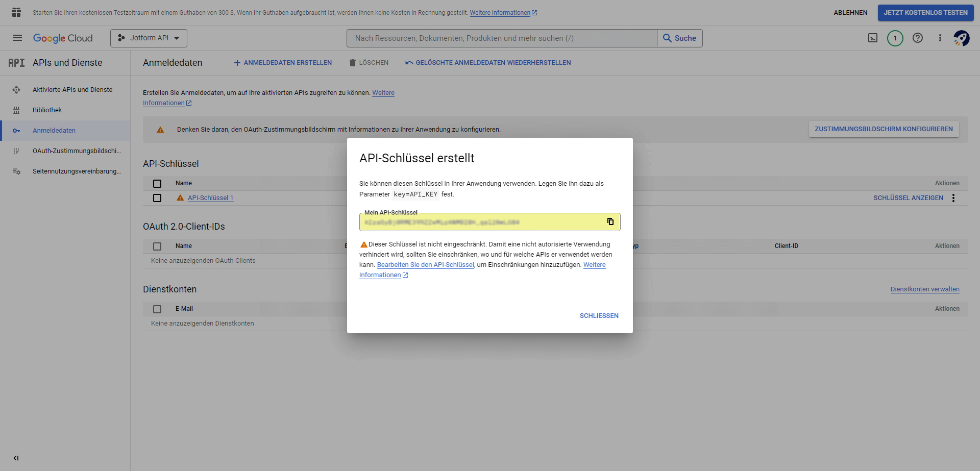The width and height of the screenshot is (980, 471).
Task: Close the dialog with Schliessen
Action: point(599,316)
